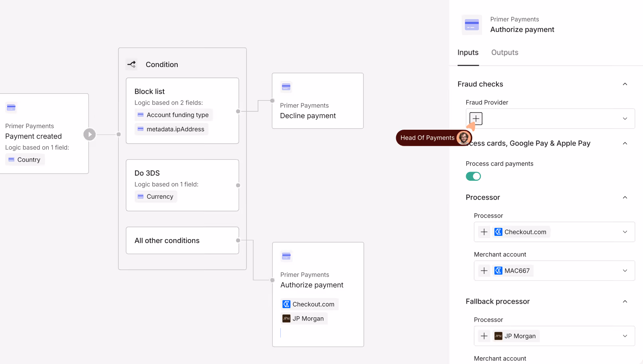Select the All other conditions card
Viewport: 643px width, 364px height.
pos(183,240)
